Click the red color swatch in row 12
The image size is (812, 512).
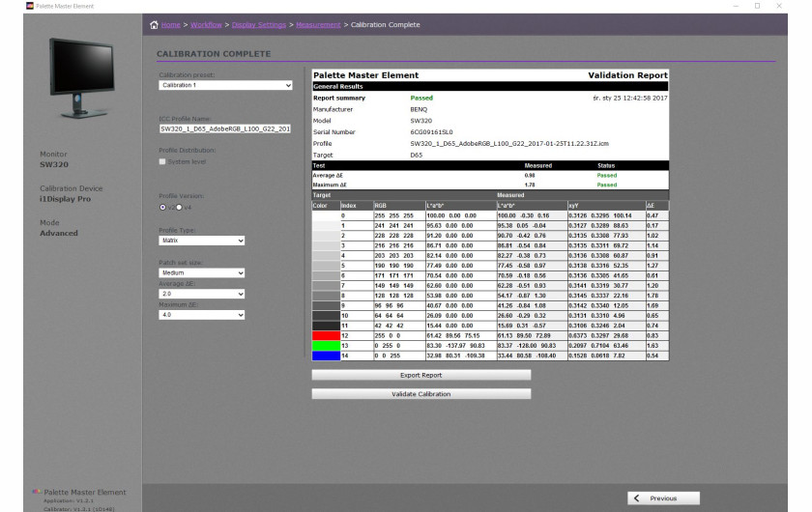point(326,335)
